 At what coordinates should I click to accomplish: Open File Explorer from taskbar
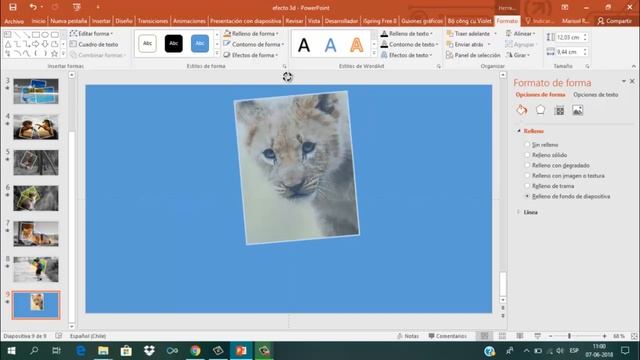103,351
